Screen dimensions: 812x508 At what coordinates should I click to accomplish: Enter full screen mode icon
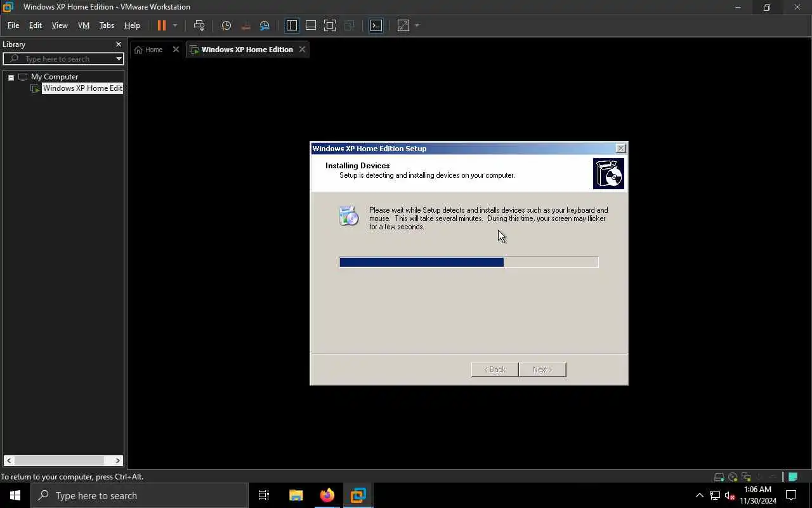[x=330, y=25]
